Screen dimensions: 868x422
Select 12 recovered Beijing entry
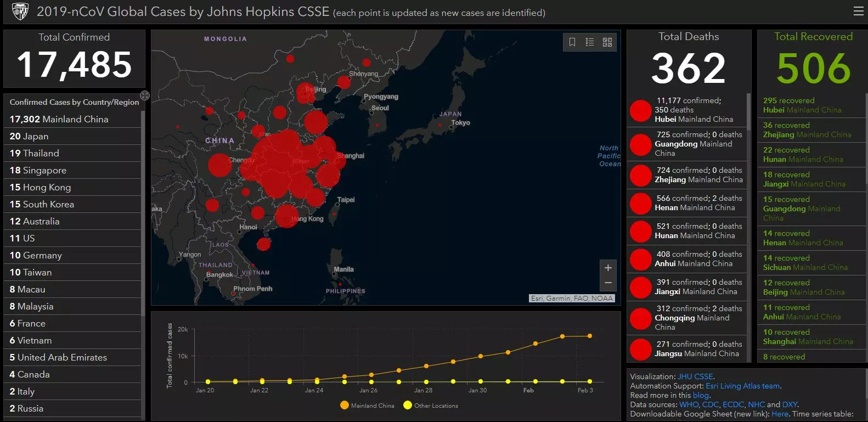810,288
